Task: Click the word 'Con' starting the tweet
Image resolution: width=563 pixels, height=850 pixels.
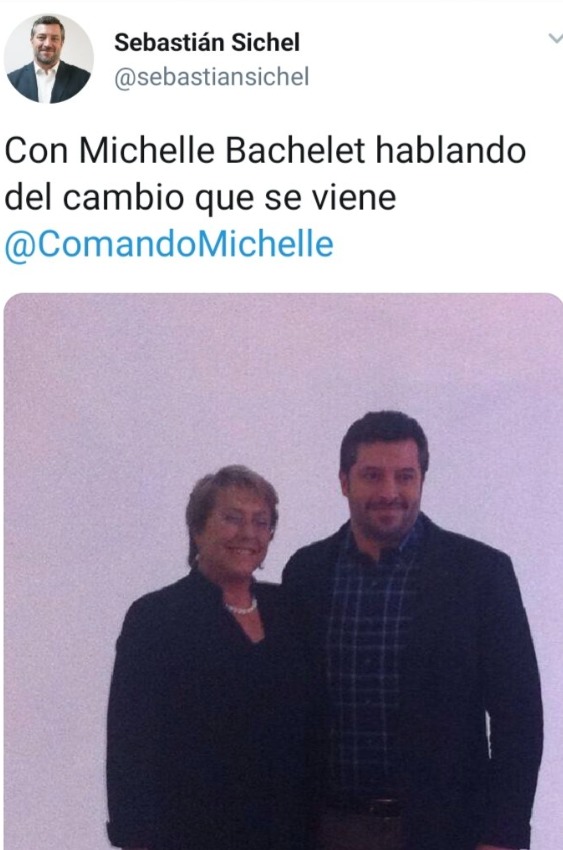Action: (36, 150)
